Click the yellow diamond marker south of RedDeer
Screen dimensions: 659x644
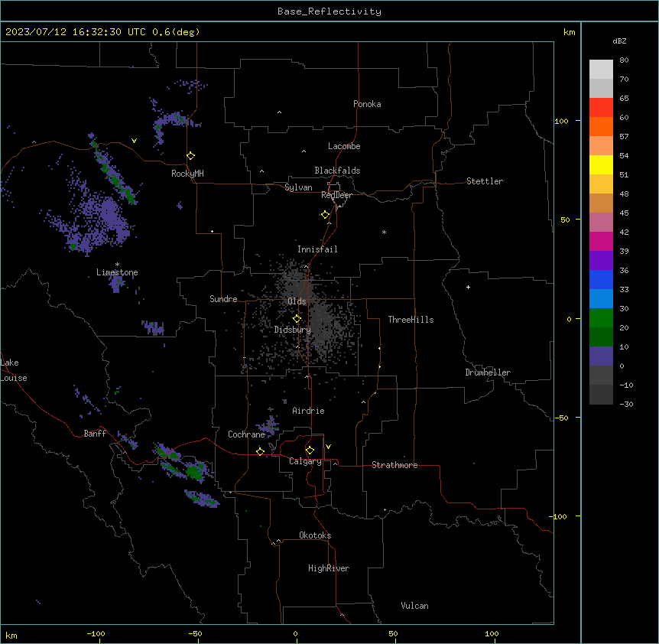click(326, 215)
